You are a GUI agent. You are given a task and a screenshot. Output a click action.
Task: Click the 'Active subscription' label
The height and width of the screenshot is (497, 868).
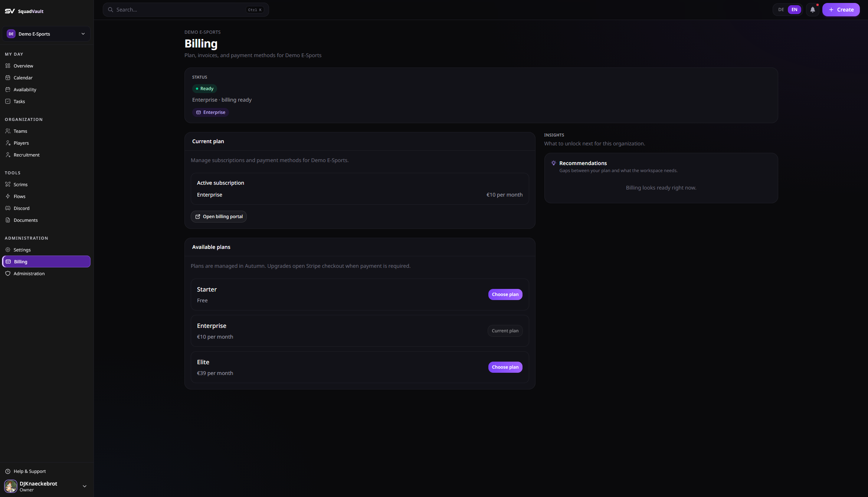[220, 183]
